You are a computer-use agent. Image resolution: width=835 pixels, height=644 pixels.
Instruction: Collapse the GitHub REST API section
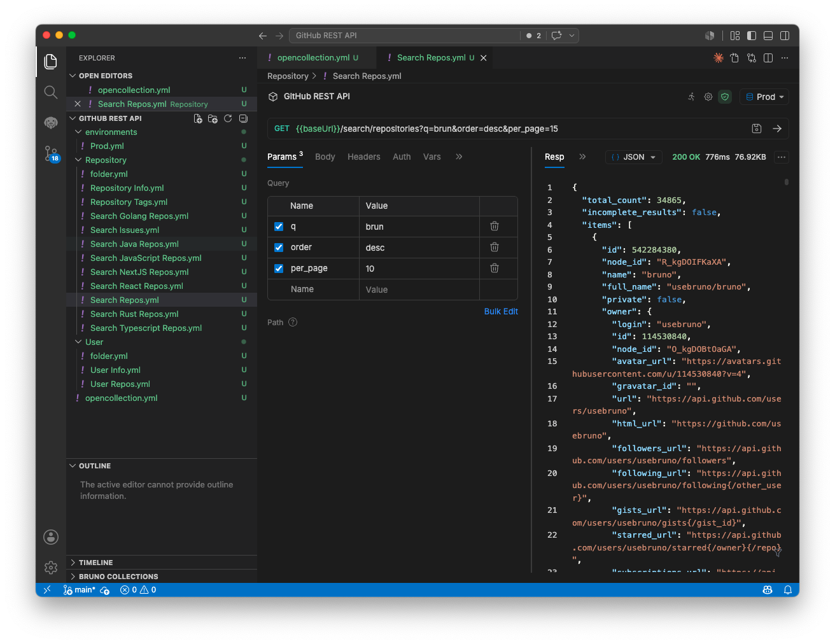pyautogui.click(x=73, y=118)
